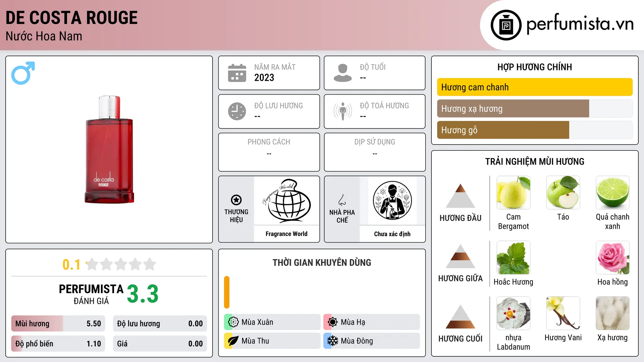644x362 pixels.
Task: Click the Hương Cuối pyramid icon
Action: 460,316
